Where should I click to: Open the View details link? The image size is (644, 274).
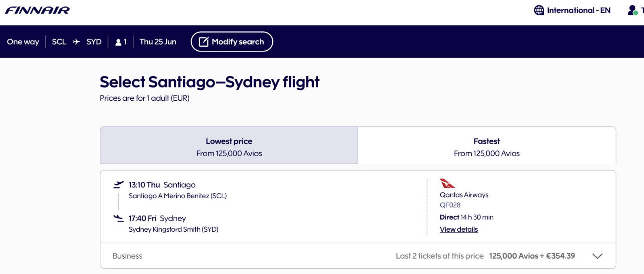click(459, 229)
